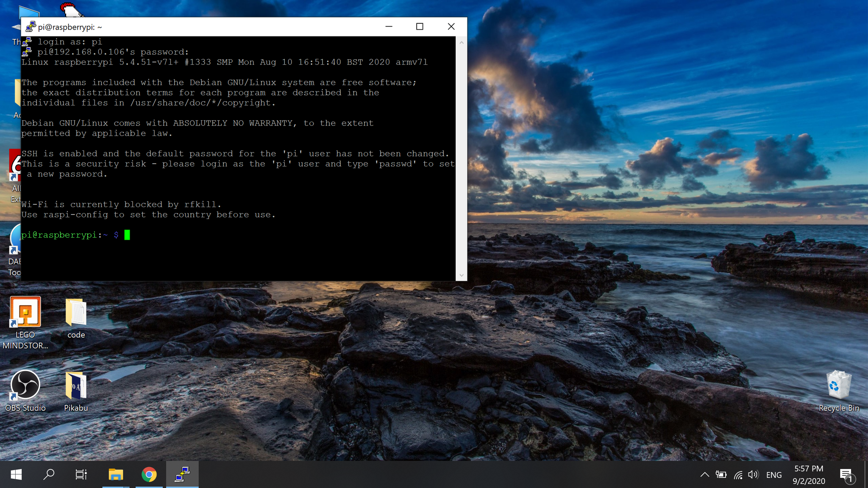The width and height of the screenshot is (868, 488).
Task: Click the terminal scrollbar up arrow
Action: 462,42
